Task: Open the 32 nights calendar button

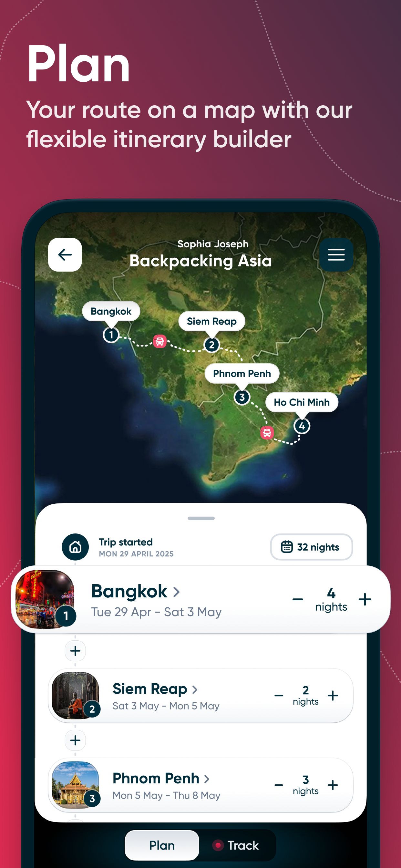Action: pyautogui.click(x=311, y=547)
